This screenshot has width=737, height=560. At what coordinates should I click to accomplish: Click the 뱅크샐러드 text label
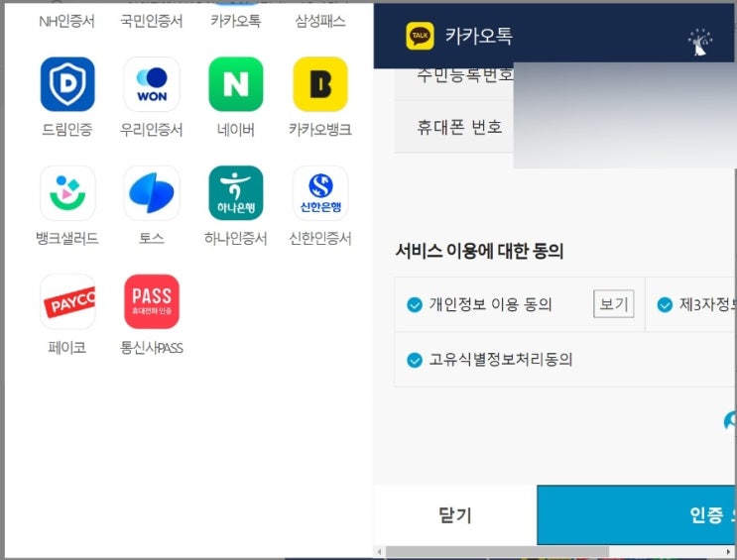(67, 238)
